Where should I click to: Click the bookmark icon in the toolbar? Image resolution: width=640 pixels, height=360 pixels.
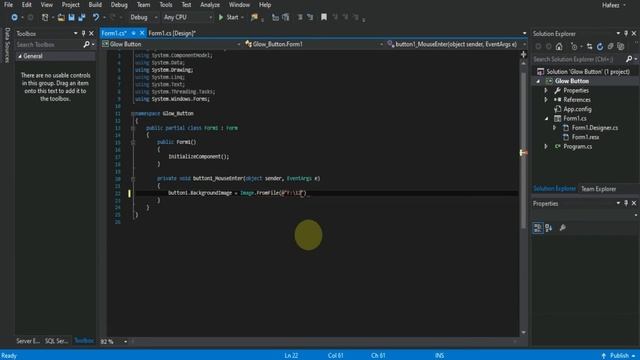pyautogui.click(x=324, y=17)
